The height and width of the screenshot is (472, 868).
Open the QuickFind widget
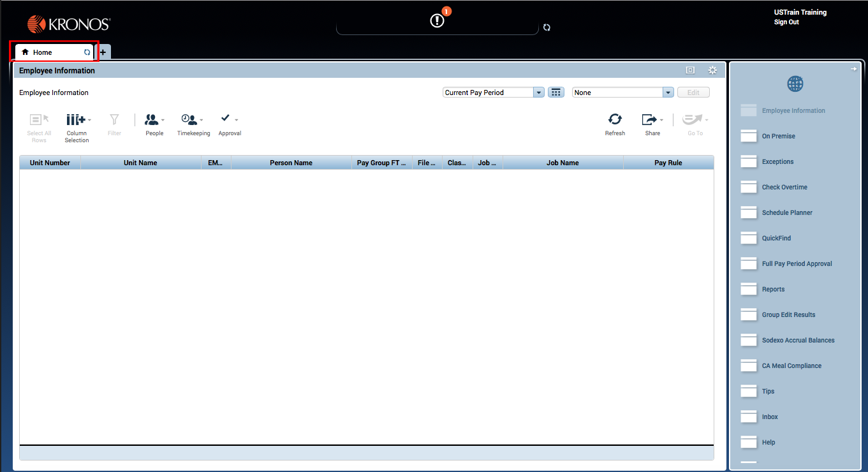(774, 238)
